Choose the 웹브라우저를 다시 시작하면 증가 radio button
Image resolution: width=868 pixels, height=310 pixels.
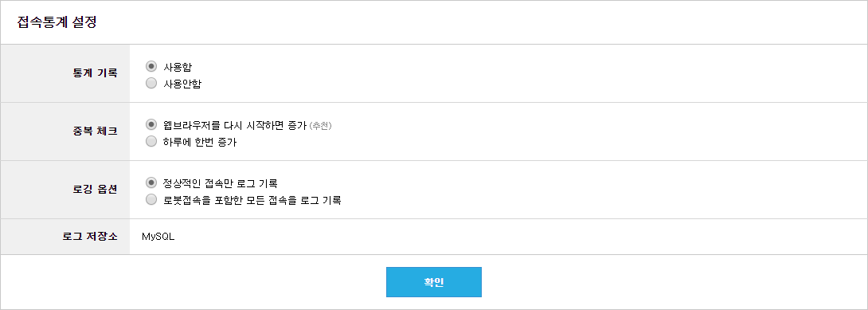coord(151,124)
